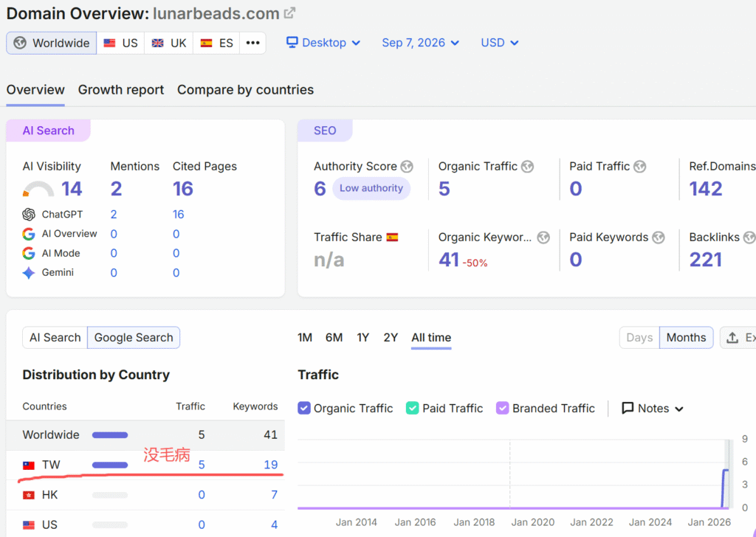Viewport: 756px width, 537px height.
Task: Open ChatGPT cited pages value 16
Action: 179,215
